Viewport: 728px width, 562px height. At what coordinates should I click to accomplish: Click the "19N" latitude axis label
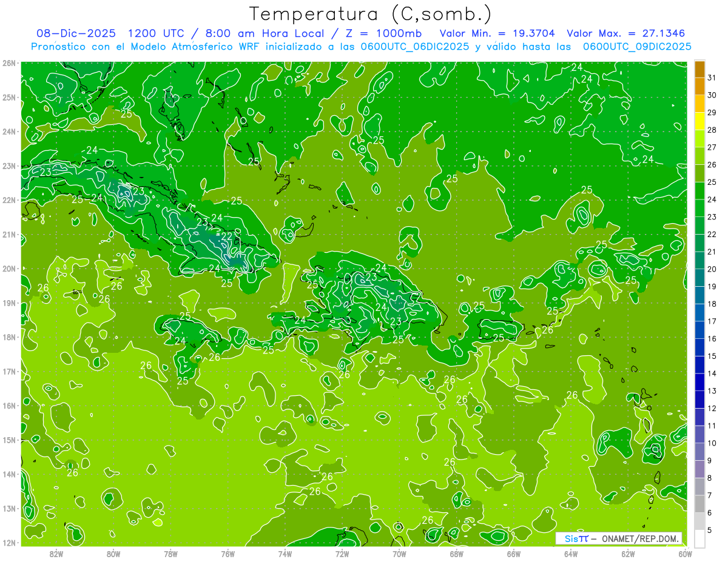click(x=9, y=303)
